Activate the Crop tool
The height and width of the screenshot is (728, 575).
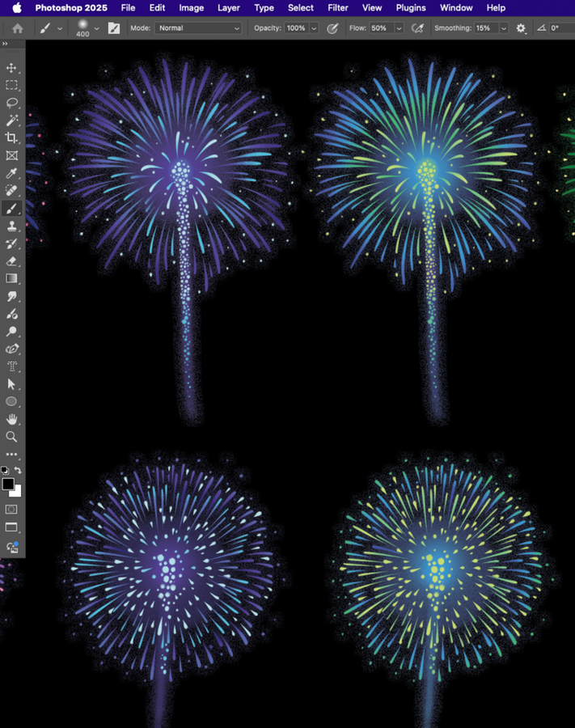pyautogui.click(x=11, y=138)
